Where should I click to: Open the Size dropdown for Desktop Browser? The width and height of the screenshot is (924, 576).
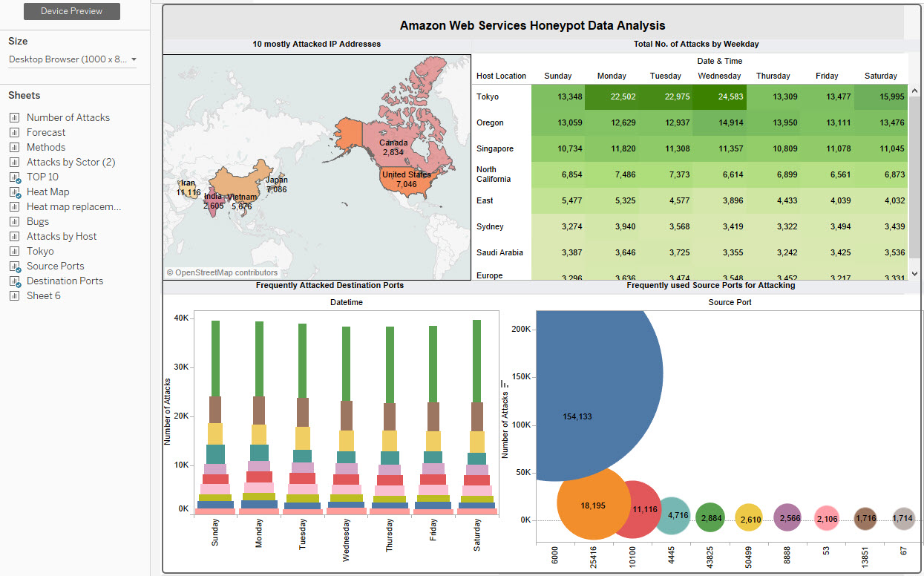point(73,59)
